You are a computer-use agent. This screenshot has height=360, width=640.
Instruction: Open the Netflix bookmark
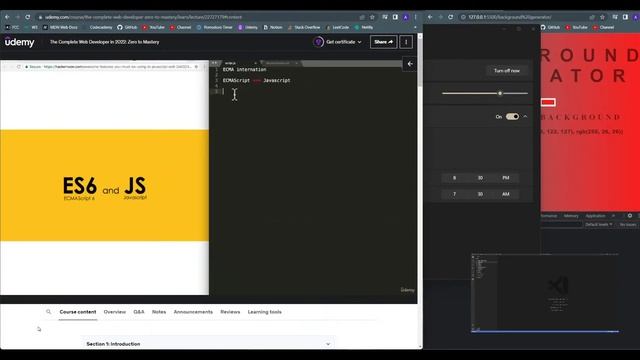pyautogui.click(x=364, y=27)
